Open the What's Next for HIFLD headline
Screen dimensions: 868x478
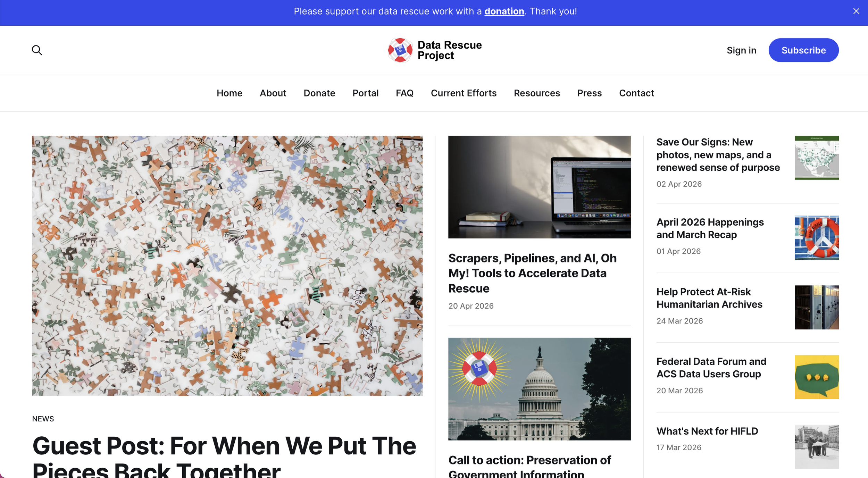pos(707,431)
